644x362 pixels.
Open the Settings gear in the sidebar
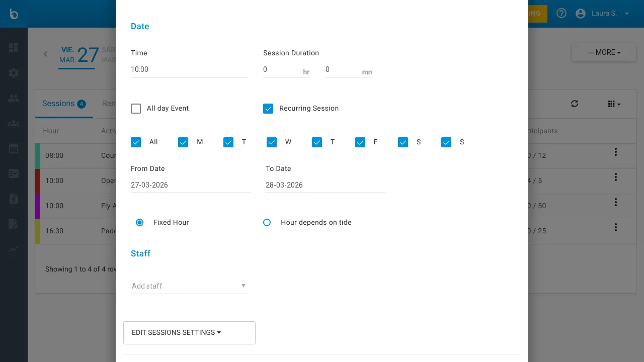tap(14, 73)
